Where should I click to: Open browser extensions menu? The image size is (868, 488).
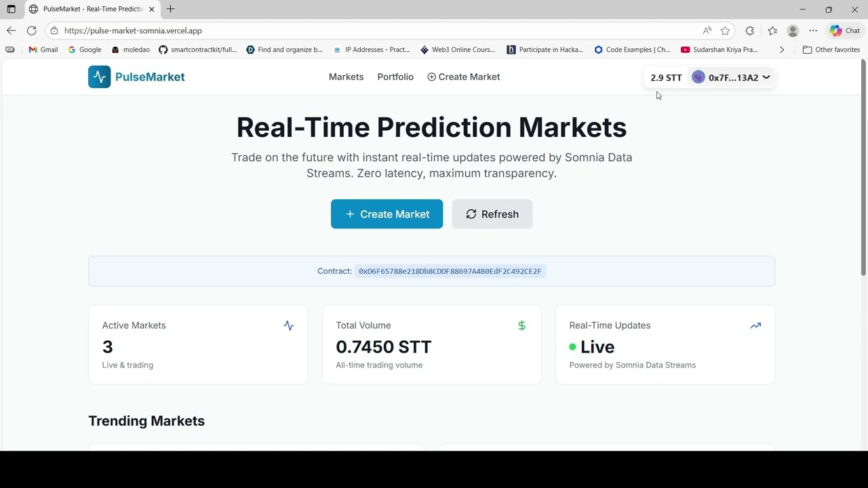(x=749, y=30)
